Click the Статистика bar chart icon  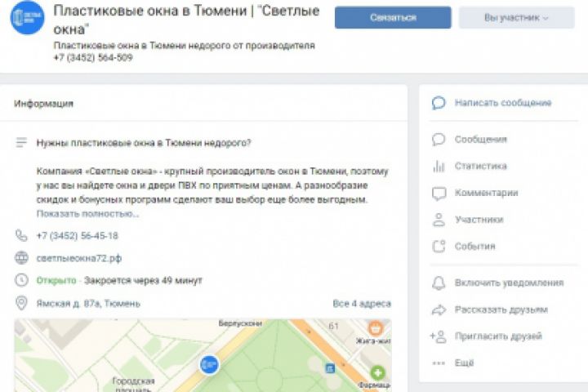point(439,167)
